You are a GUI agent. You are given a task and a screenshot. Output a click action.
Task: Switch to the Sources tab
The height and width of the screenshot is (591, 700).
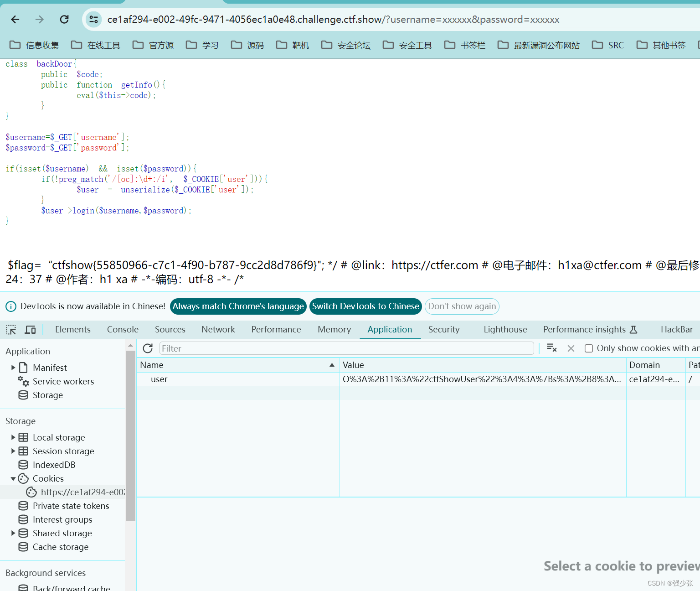pos(170,330)
